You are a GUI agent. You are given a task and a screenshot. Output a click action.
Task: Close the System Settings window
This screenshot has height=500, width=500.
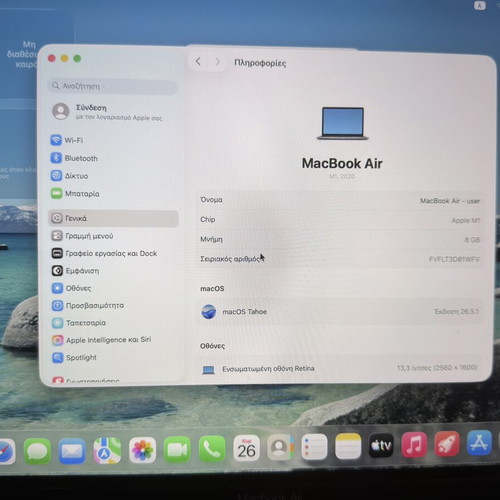52,59
